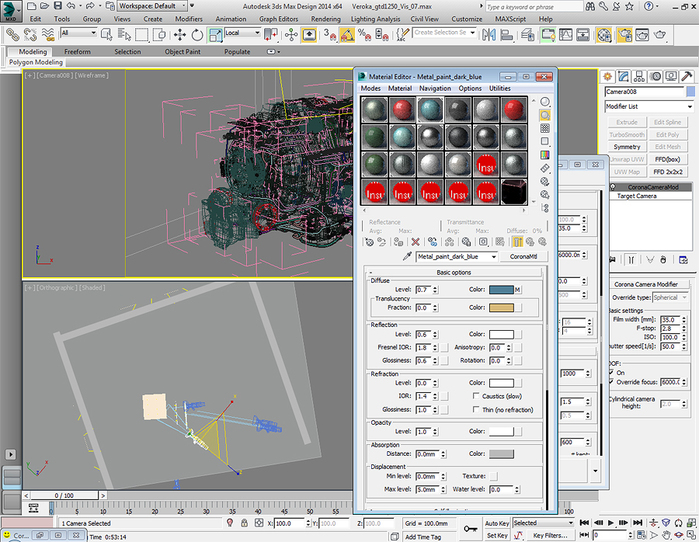699x542 pixels.
Task: Click the Bind to Space Warp icon
Action: tap(48, 35)
